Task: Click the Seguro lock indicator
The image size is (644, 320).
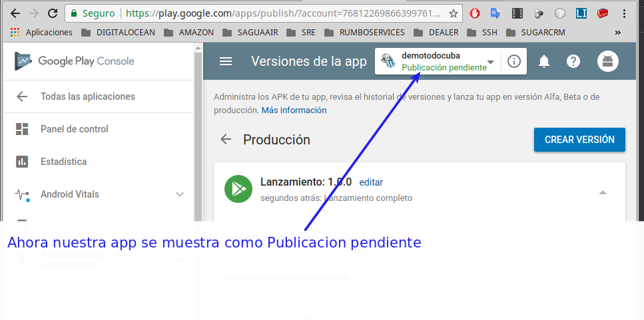Action: tap(93, 13)
